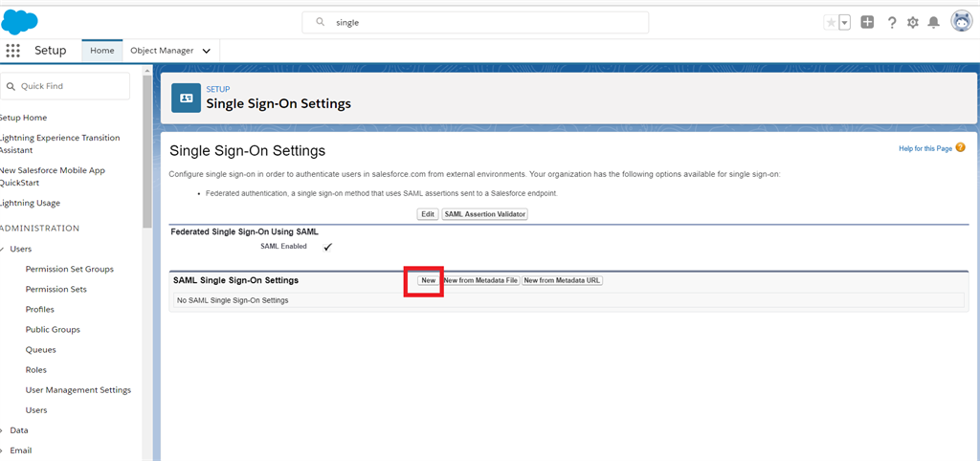Open the user profile avatar
The width and height of the screenshot is (980, 461).
[961, 22]
